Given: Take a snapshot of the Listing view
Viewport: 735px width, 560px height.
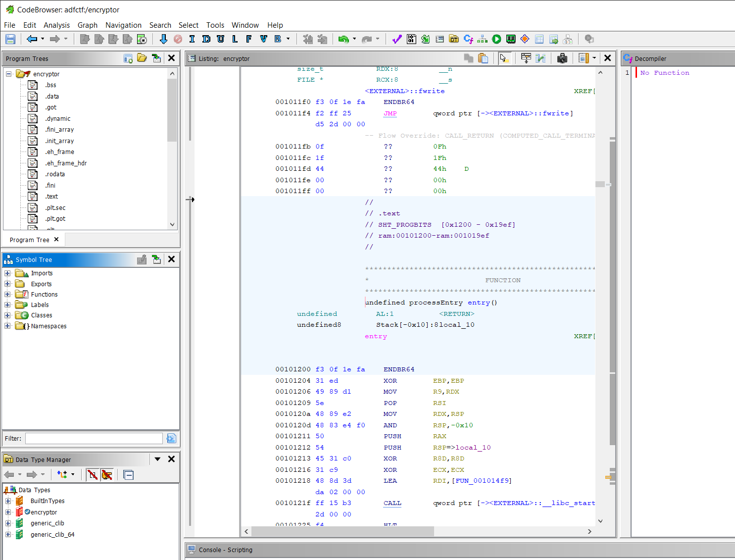Looking at the screenshot, I should 562,58.
